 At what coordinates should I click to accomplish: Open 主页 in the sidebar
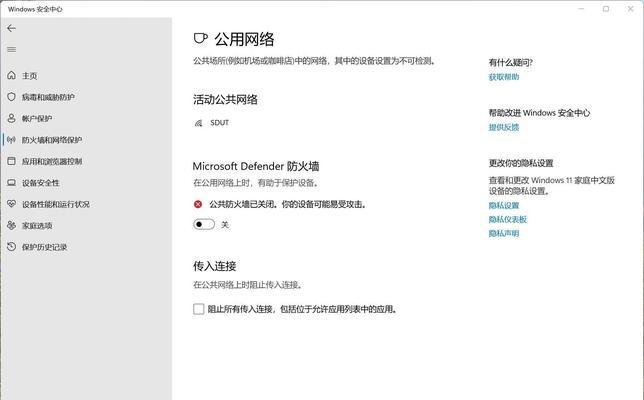(x=30, y=76)
